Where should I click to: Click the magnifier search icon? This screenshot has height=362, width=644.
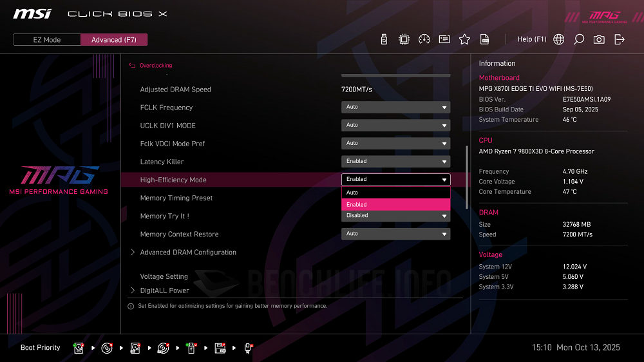(x=579, y=39)
